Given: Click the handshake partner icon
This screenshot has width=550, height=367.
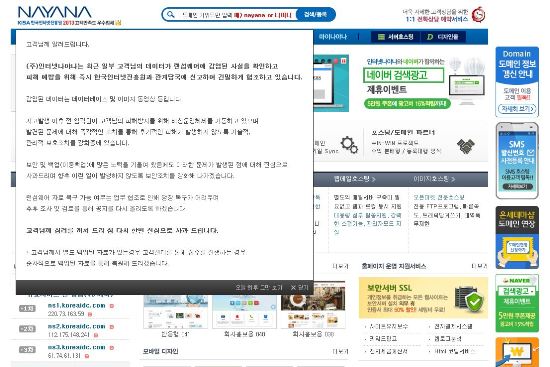Looking at the screenshot, I should click(465, 146).
